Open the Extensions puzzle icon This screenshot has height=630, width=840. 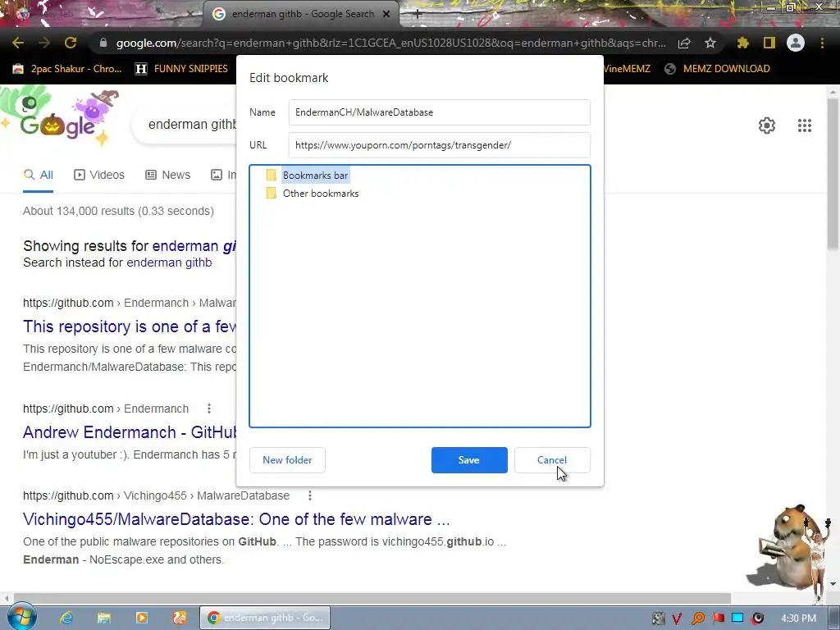742,43
